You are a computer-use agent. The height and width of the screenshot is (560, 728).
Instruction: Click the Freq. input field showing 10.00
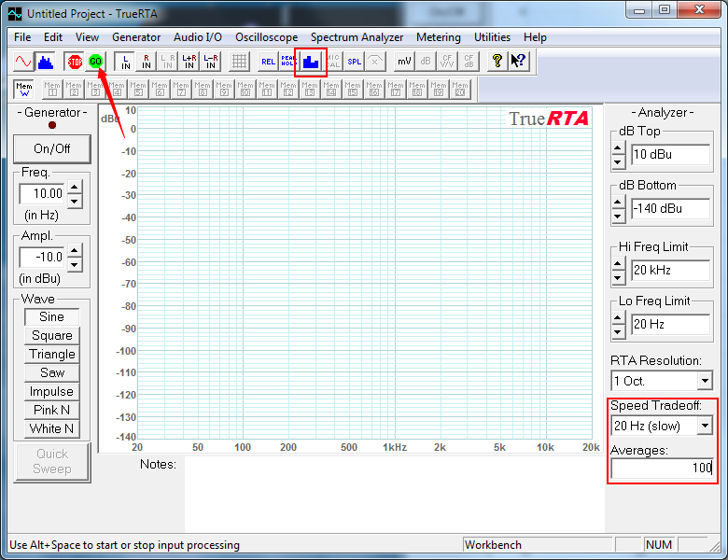pyautogui.click(x=42, y=193)
